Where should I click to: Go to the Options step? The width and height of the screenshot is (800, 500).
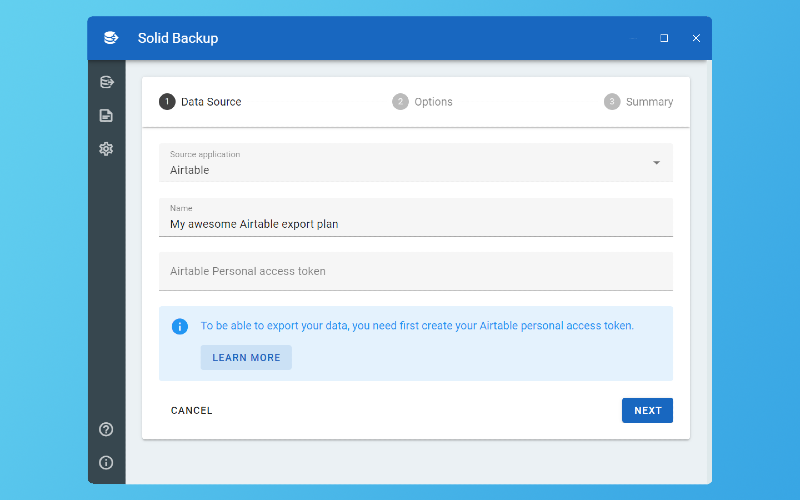[422, 102]
